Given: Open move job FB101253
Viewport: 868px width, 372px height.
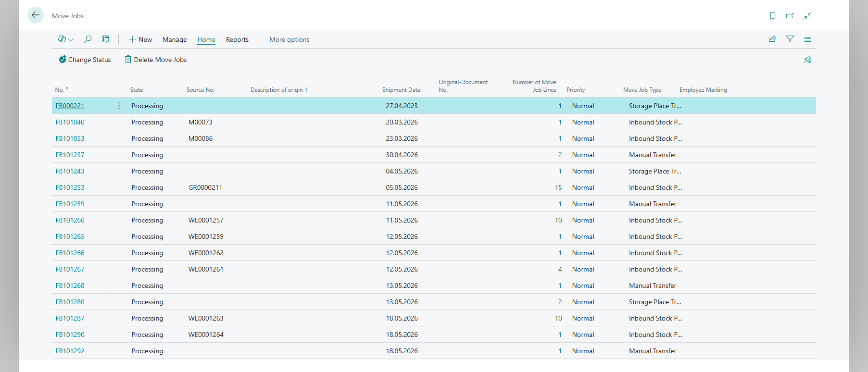Looking at the screenshot, I should tap(70, 187).
